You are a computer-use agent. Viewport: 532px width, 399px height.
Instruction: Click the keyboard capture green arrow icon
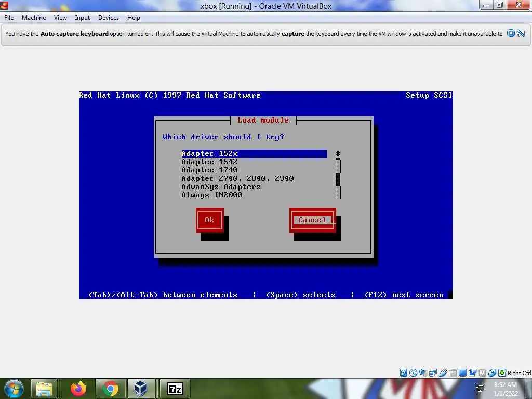coord(502,373)
